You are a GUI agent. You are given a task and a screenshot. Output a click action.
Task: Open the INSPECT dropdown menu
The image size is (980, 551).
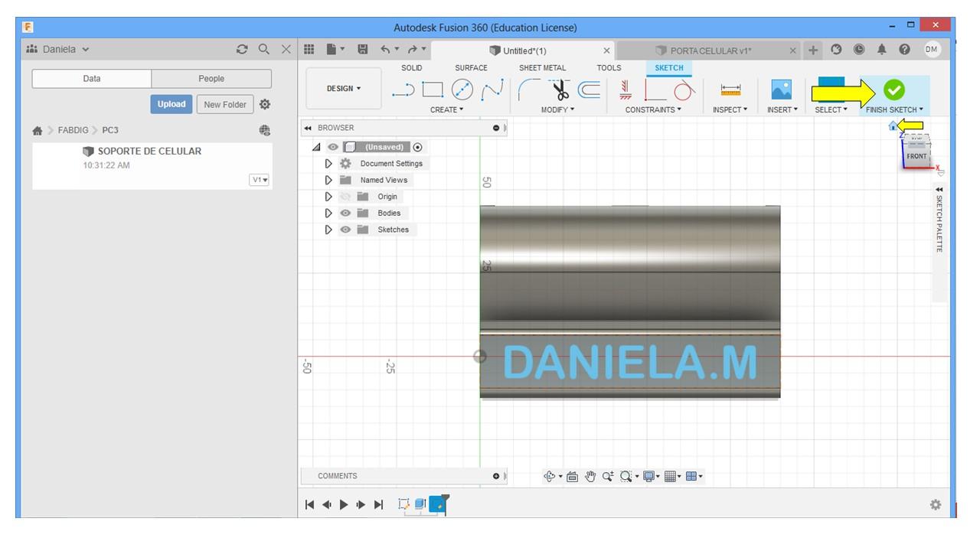pyautogui.click(x=730, y=110)
